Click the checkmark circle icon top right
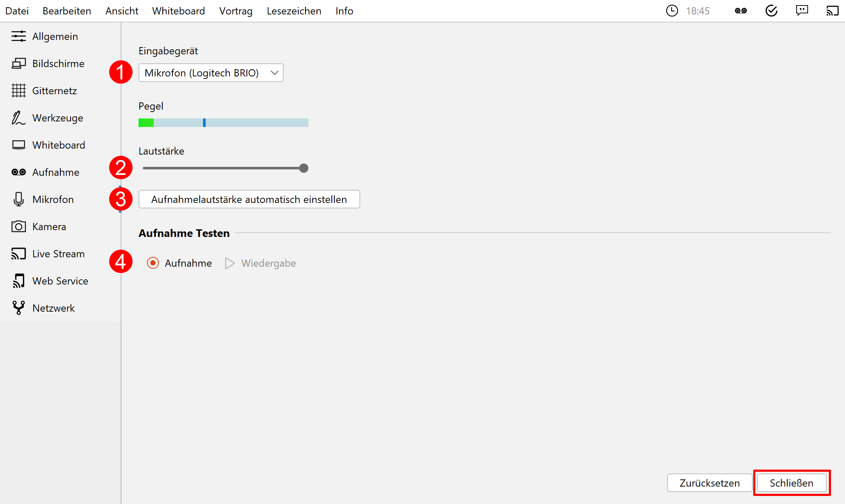 point(772,11)
